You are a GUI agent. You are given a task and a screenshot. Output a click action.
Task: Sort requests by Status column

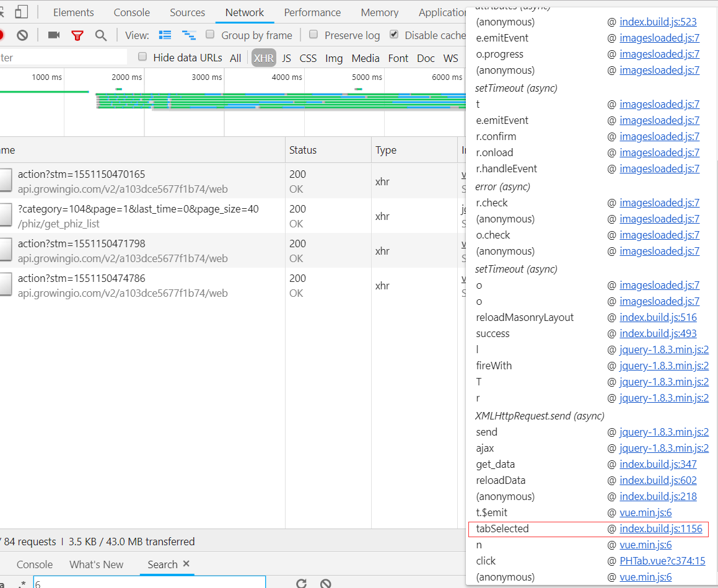328,150
